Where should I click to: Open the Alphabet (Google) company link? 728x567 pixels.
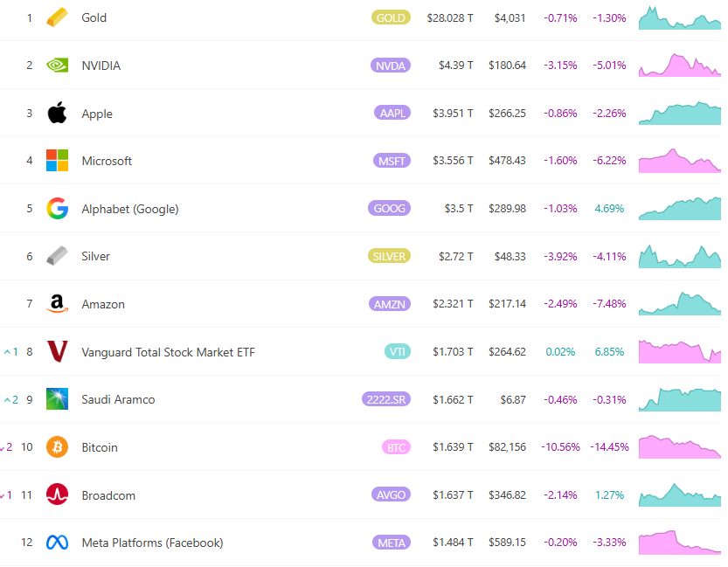point(131,208)
